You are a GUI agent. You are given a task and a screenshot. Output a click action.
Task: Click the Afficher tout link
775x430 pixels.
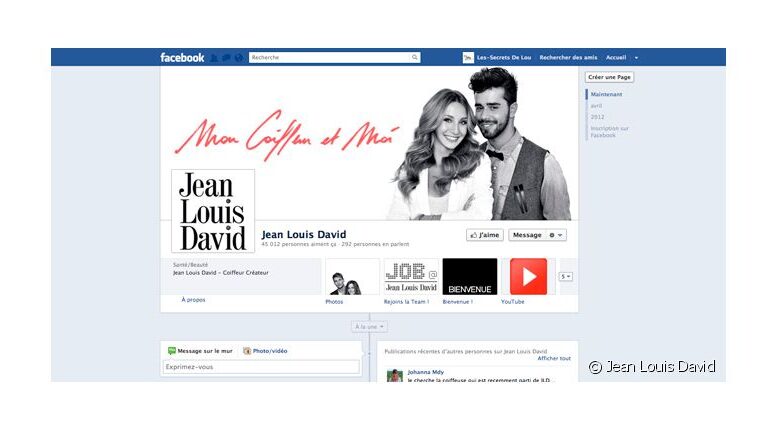554,358
